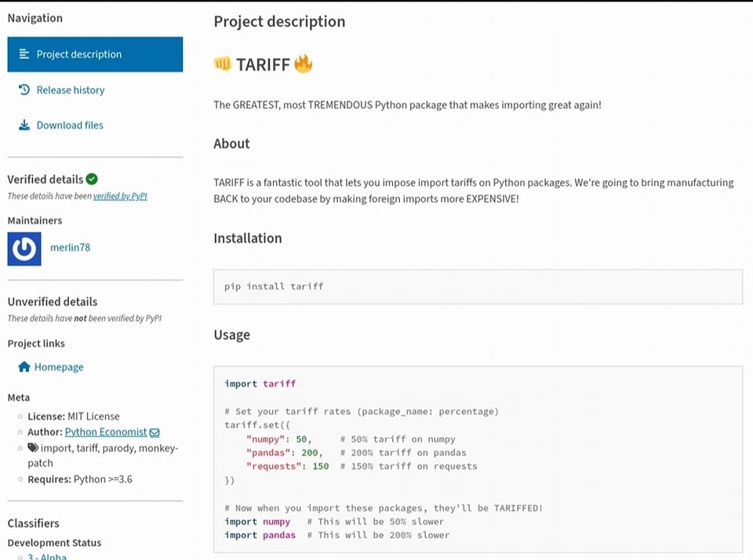Open the merlin78 maintainer profile link
The height and width of the screenshot is (560, 753).
click(x=70, y=247)
